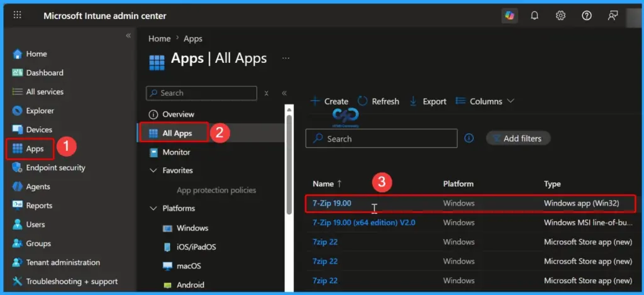Select All Apps in blade menu
Screen dimensions: 644x295
point(171,133)
